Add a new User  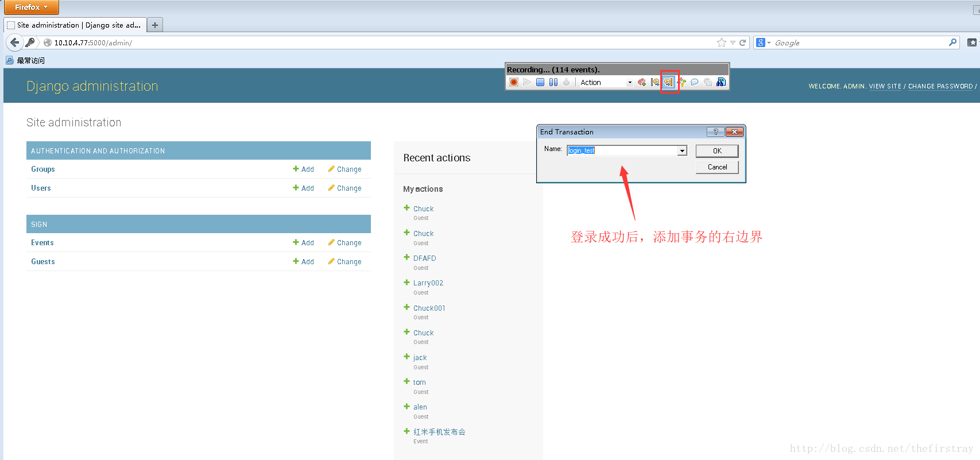[303, 188]
